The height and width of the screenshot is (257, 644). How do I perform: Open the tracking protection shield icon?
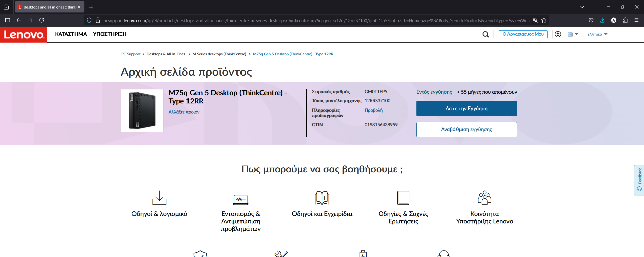[x=89, y=20]
